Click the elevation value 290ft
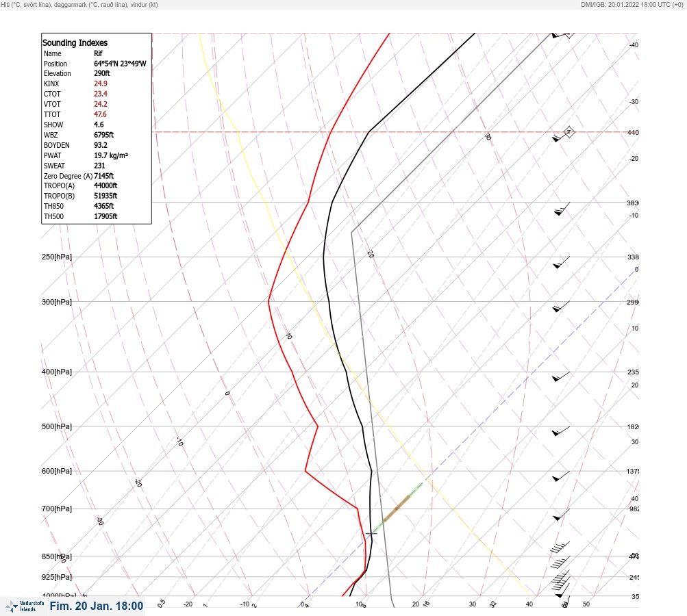Image resolution: width=687 pixels, height=616 pixels. pos(102,73)
